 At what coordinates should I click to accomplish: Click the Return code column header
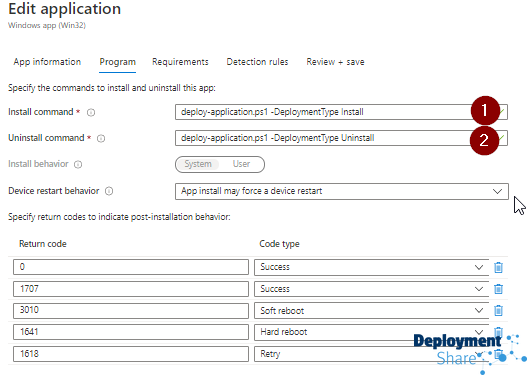click(43, 244)
